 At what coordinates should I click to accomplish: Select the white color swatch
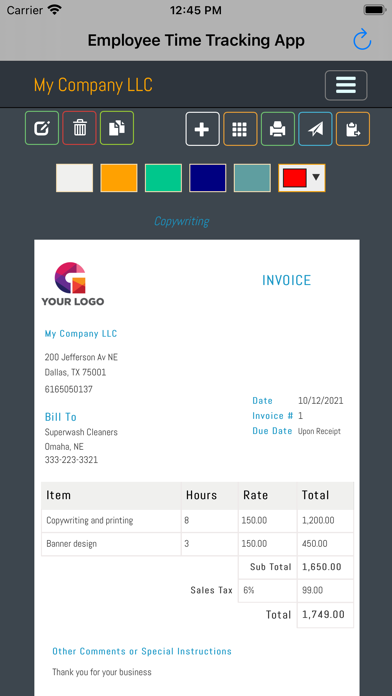click(x=75, y=178)
